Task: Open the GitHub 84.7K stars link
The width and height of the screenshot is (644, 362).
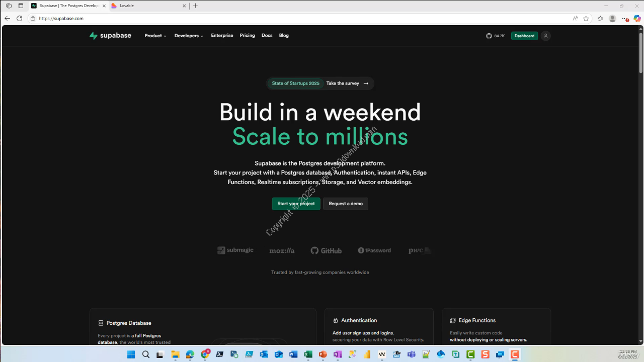Action: (495, 36)
